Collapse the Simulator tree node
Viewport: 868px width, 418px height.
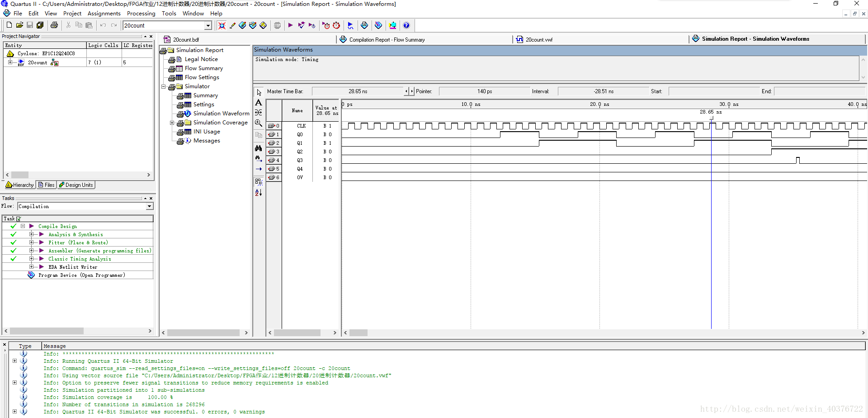coord(164,86)
